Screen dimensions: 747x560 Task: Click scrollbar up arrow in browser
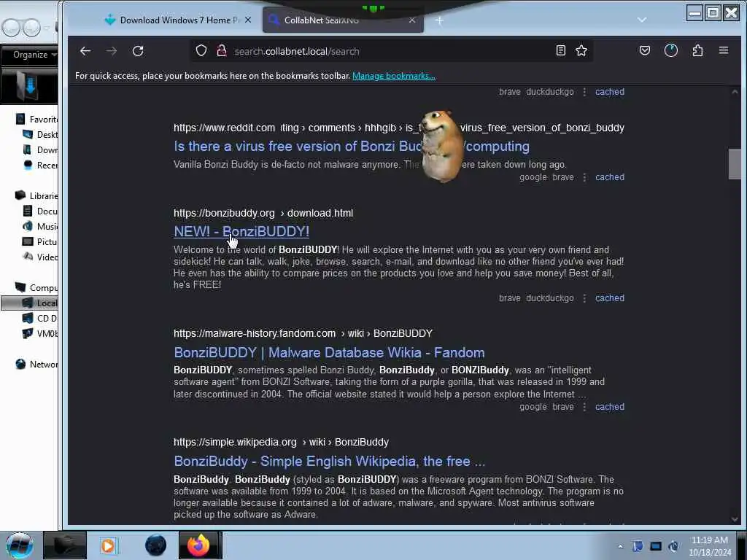coord(734,92)
